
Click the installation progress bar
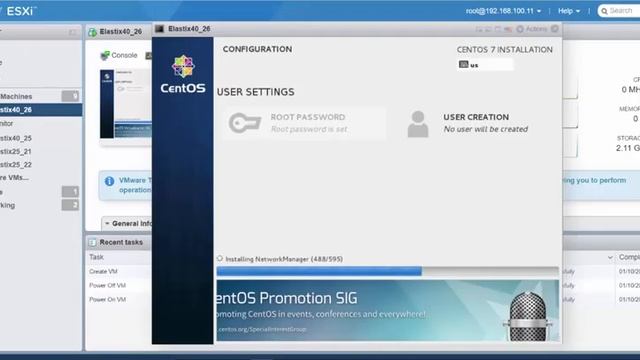(387, 271)
